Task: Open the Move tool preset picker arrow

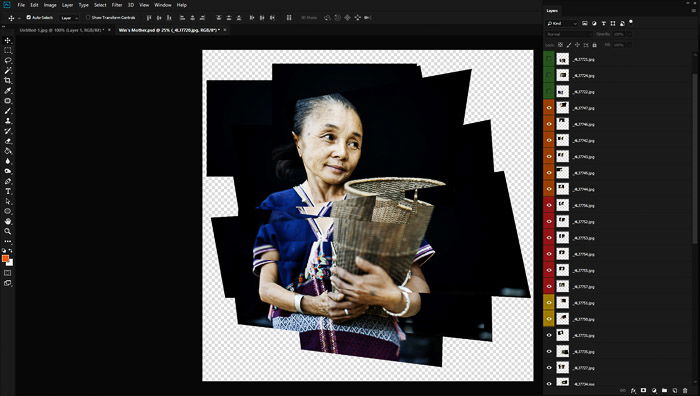Action: [x=19, y=18]
